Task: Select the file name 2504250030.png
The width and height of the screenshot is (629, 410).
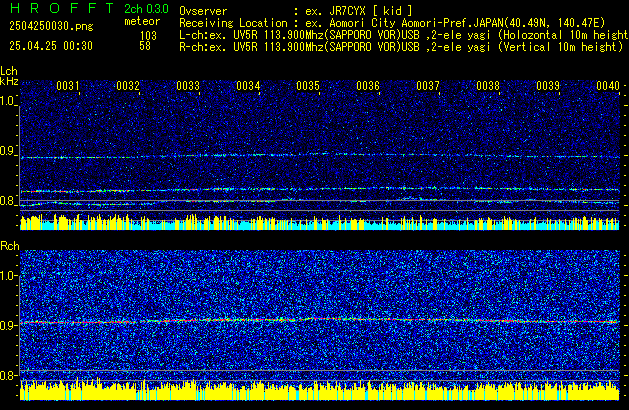Action: [x=51, y=26]
